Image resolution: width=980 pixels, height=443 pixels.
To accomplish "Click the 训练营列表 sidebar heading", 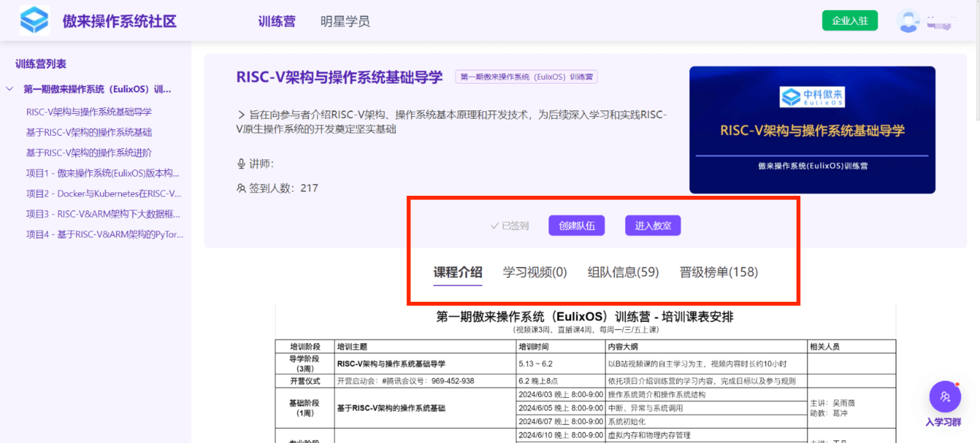I will tap(41, 64).
